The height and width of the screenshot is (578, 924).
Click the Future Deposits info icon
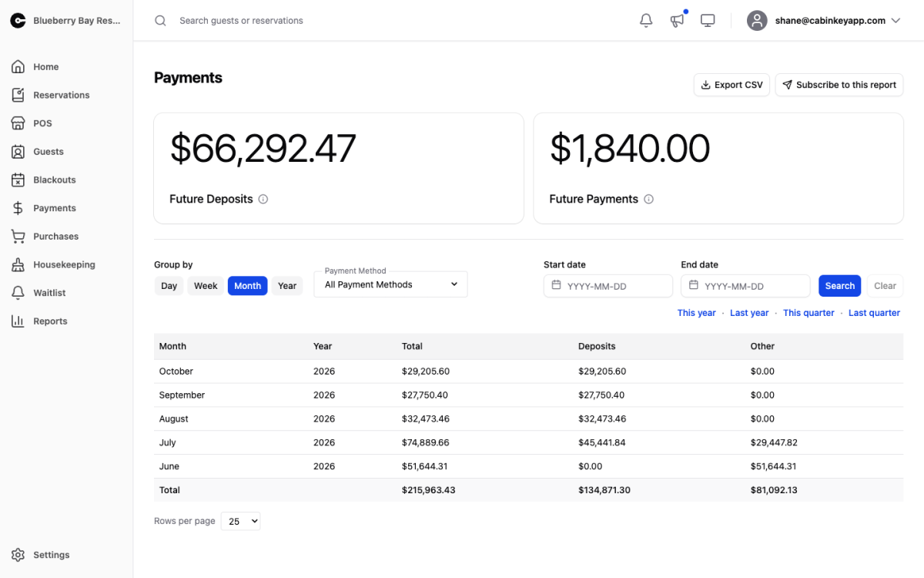[x=263, y=199]
